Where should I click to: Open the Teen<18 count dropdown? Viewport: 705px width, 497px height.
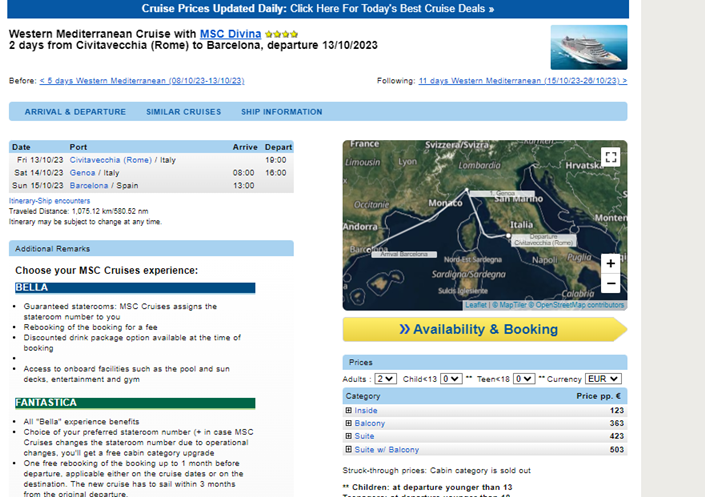coord(524,379)
